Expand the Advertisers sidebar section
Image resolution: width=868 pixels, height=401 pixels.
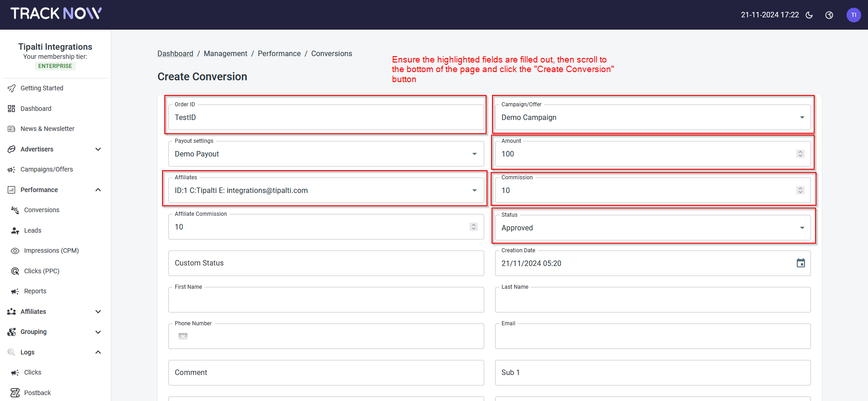coord(98,149)
